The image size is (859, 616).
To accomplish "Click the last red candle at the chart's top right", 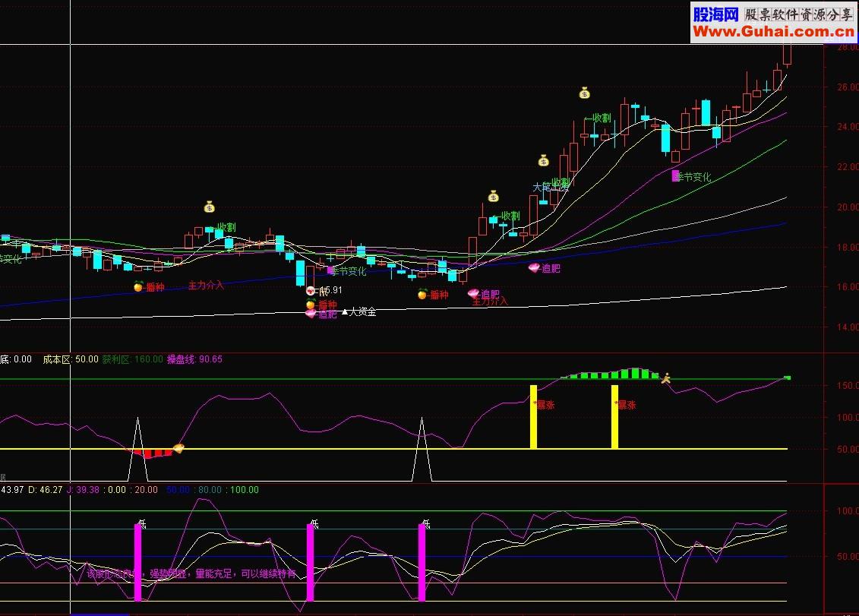I will [x=788, y=53].
